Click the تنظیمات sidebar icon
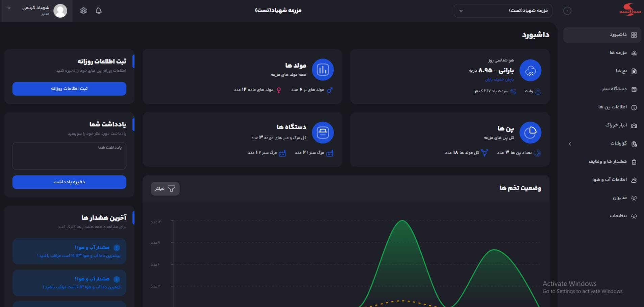644x307 pixels. click(634, 216)
